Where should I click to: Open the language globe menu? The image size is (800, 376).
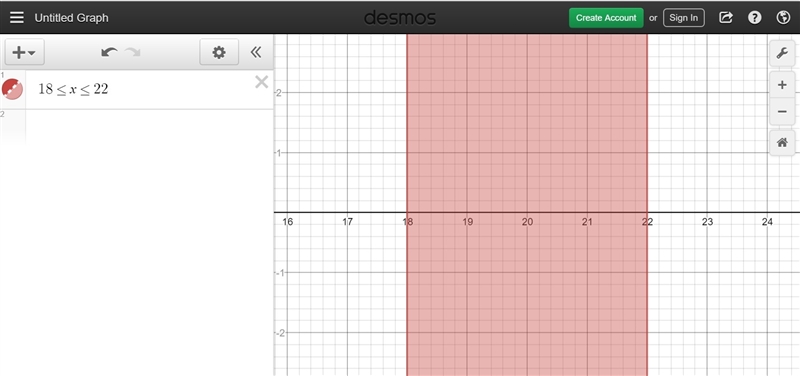783,17
